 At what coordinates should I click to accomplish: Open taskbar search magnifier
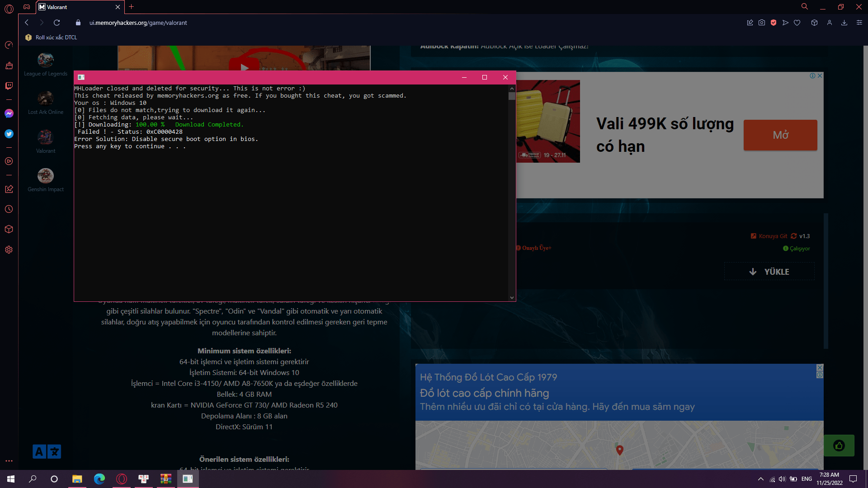click(x=33, y=479)
